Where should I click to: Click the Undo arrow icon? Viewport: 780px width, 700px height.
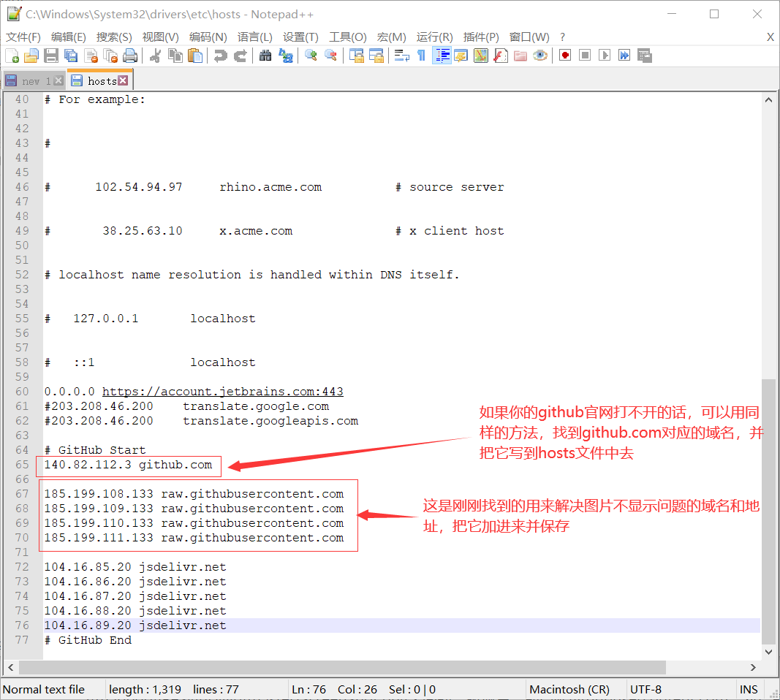point(220,56)
